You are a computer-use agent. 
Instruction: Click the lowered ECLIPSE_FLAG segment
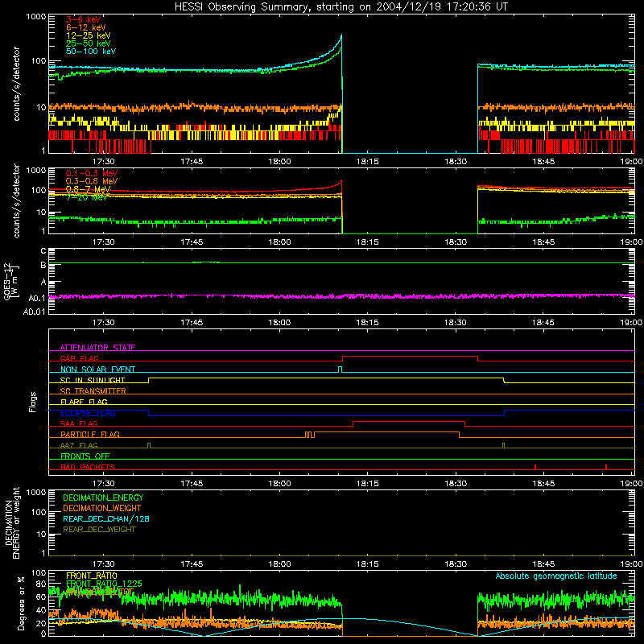click(326, 415)
